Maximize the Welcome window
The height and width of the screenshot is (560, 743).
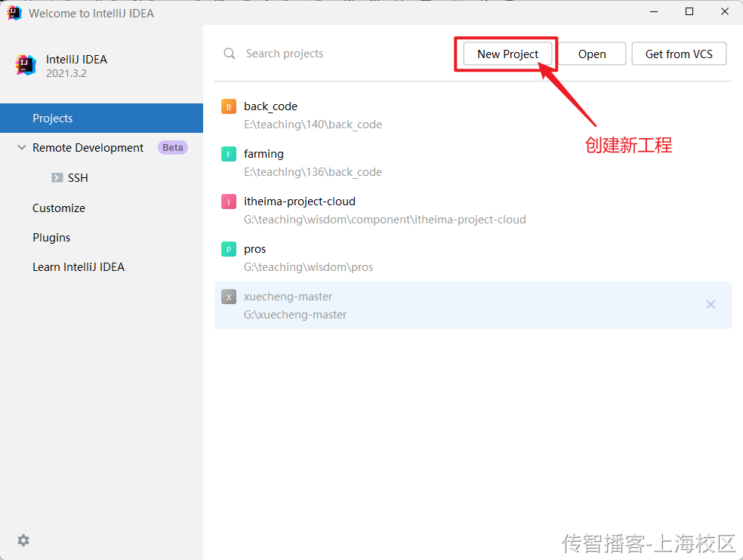[689, 12]
